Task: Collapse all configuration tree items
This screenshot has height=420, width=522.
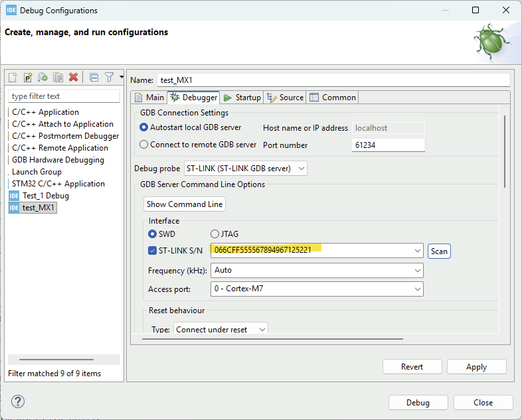Action: pos(94,78)
